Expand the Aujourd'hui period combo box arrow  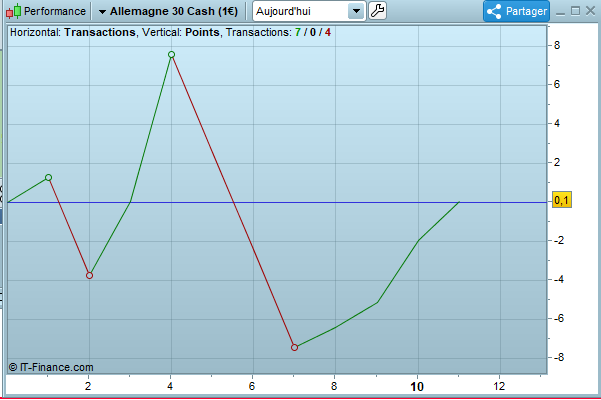356,11
